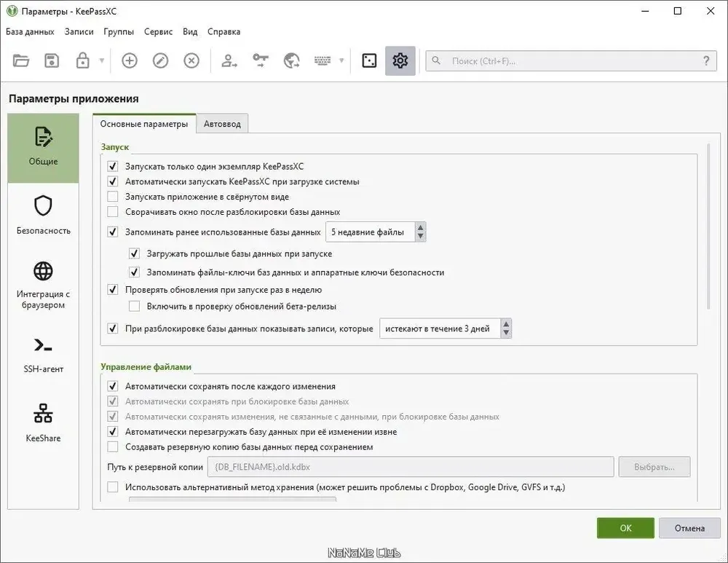Screen dimensions: 728x563
Task: Decrease the recent files count stepper
Action: coord(420,237)
